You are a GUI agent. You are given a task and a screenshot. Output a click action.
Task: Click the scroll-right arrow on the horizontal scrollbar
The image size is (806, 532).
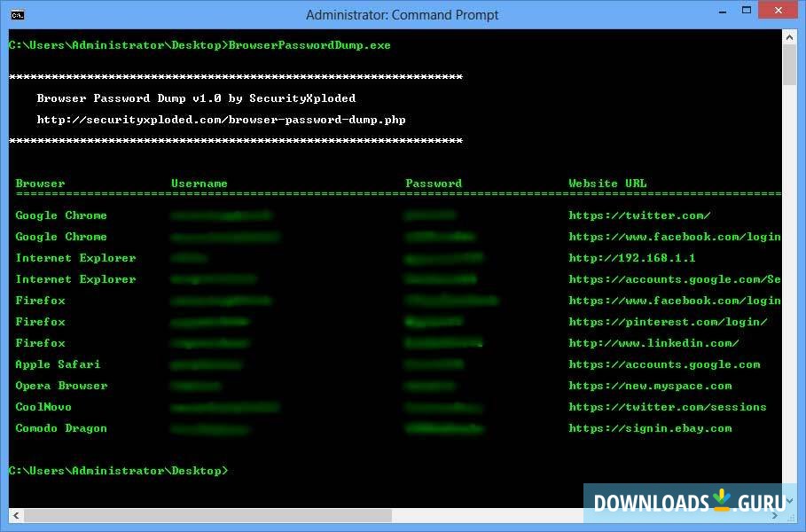[774, 517]
